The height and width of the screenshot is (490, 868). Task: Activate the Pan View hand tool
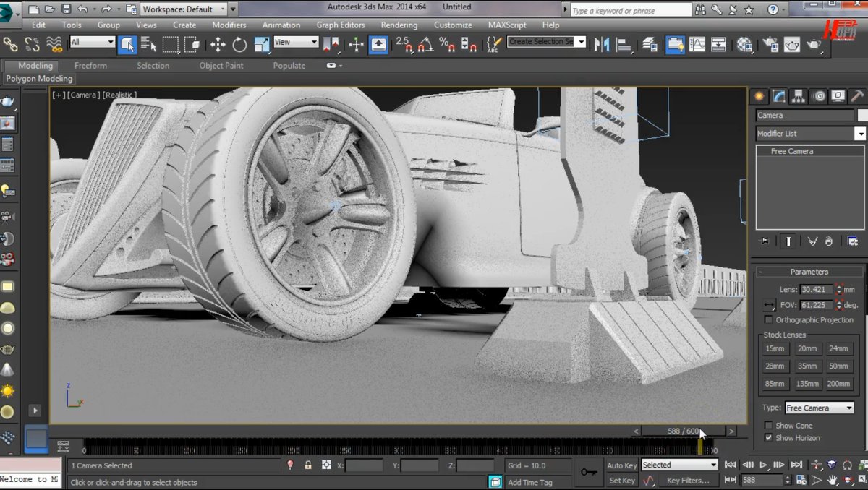832,480
